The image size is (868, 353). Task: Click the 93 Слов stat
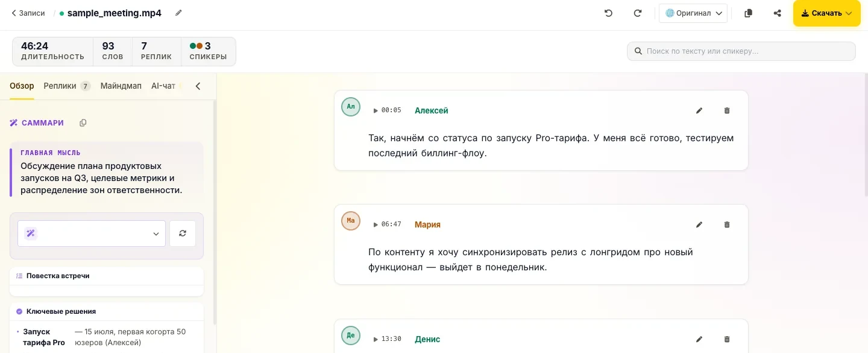(x=113, y=51)
